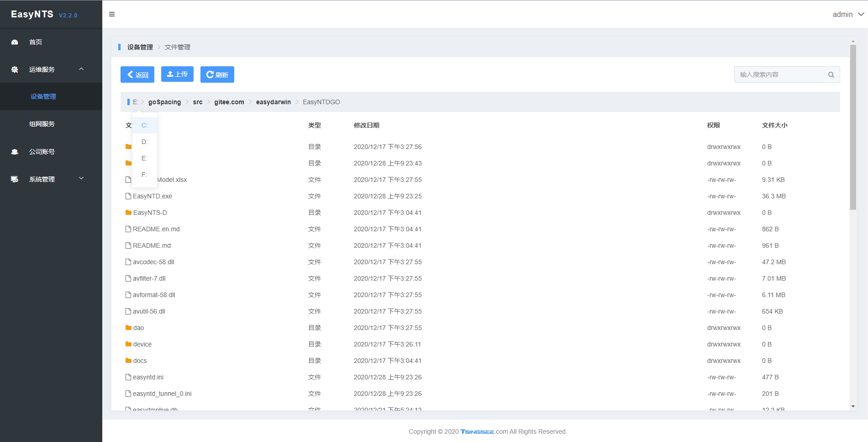Click the Tsingsee.com footer link
868x442 pixels.
click(484, 431)
